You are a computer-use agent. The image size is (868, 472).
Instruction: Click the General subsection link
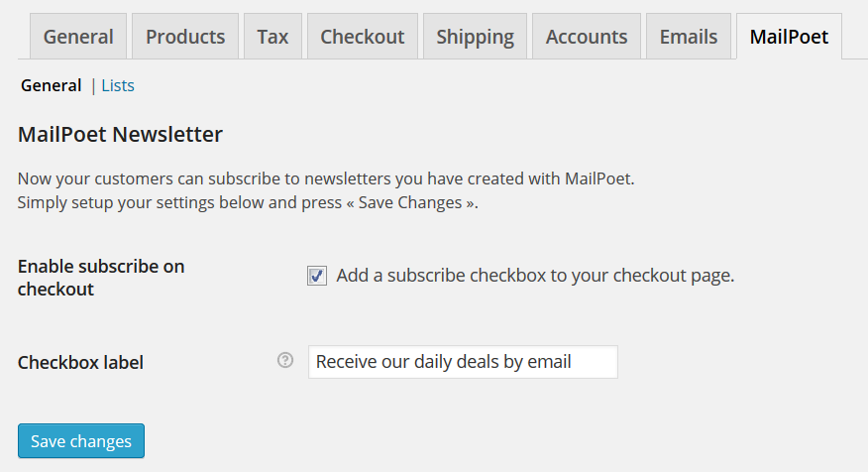52,85
